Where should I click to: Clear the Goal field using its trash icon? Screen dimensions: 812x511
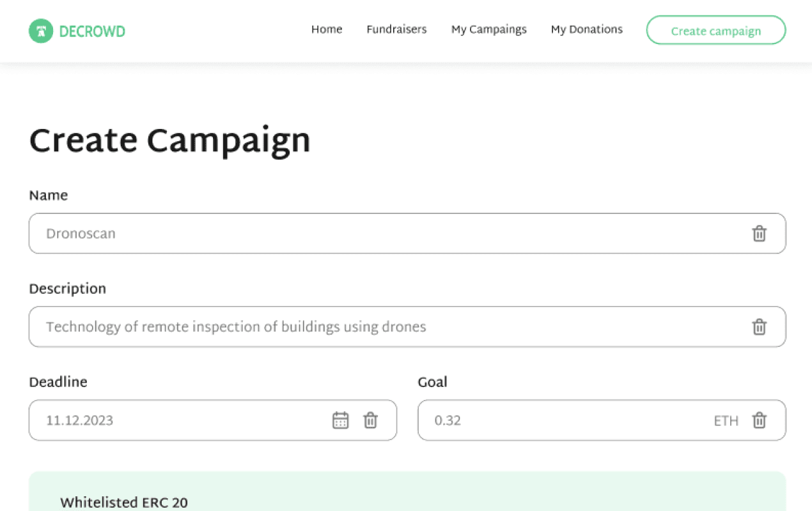click(x=760, y=420)
